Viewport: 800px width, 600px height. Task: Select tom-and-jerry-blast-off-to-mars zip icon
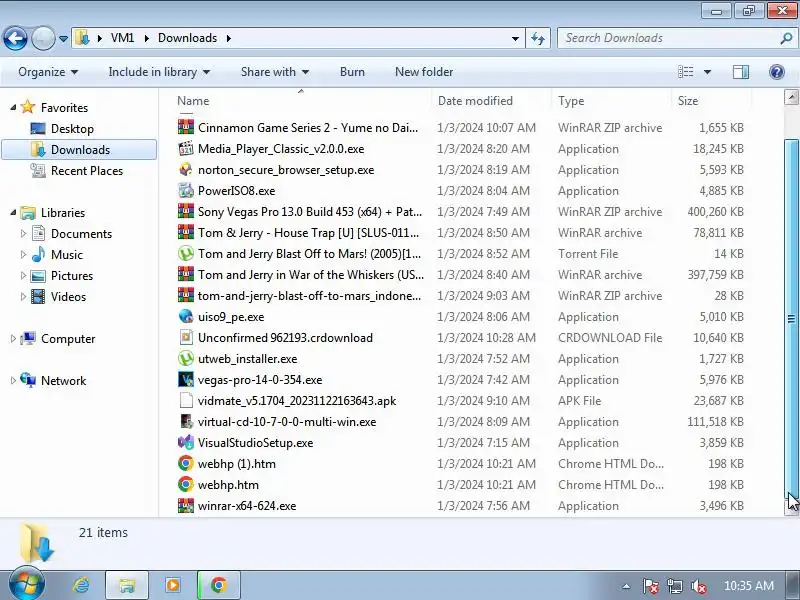[x=186, y=295]
